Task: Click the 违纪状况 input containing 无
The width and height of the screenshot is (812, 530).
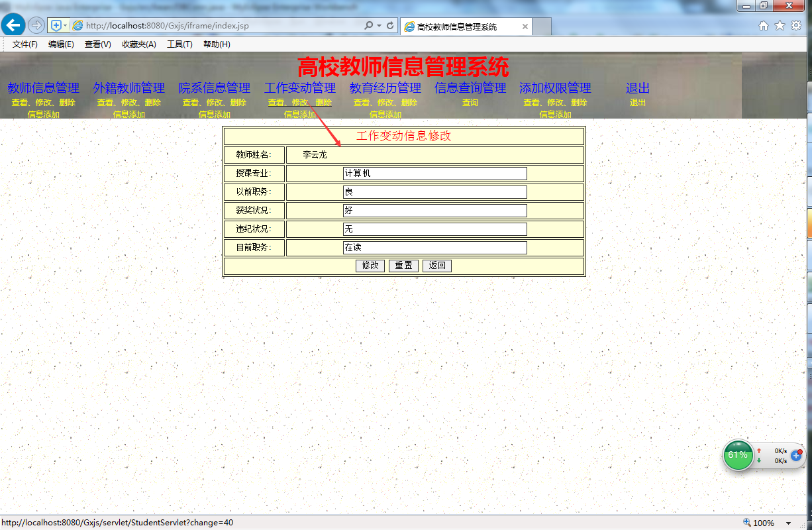Action: [x=435, y=229]
